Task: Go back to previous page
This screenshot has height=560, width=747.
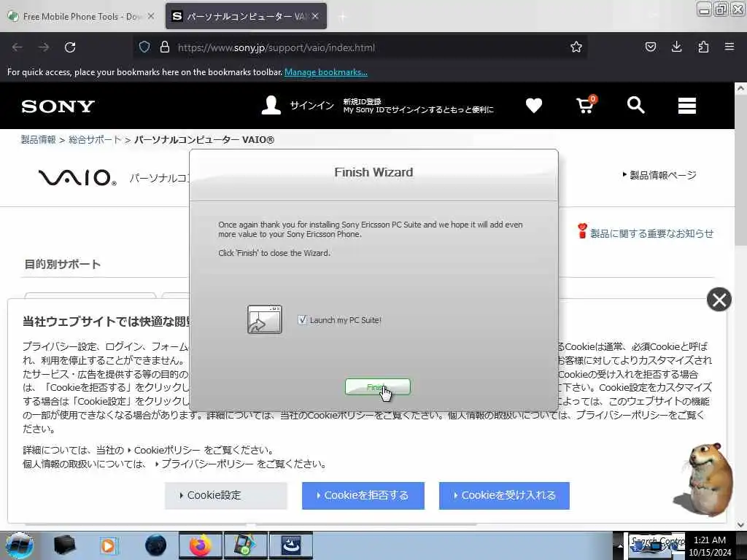Action: pos(18,47)
